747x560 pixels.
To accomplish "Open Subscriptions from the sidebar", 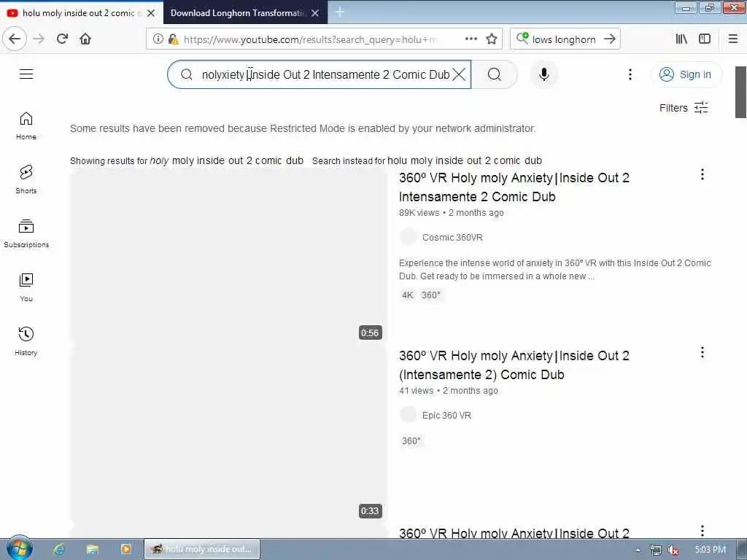I will pyautogui.click(x=26, y=233).
